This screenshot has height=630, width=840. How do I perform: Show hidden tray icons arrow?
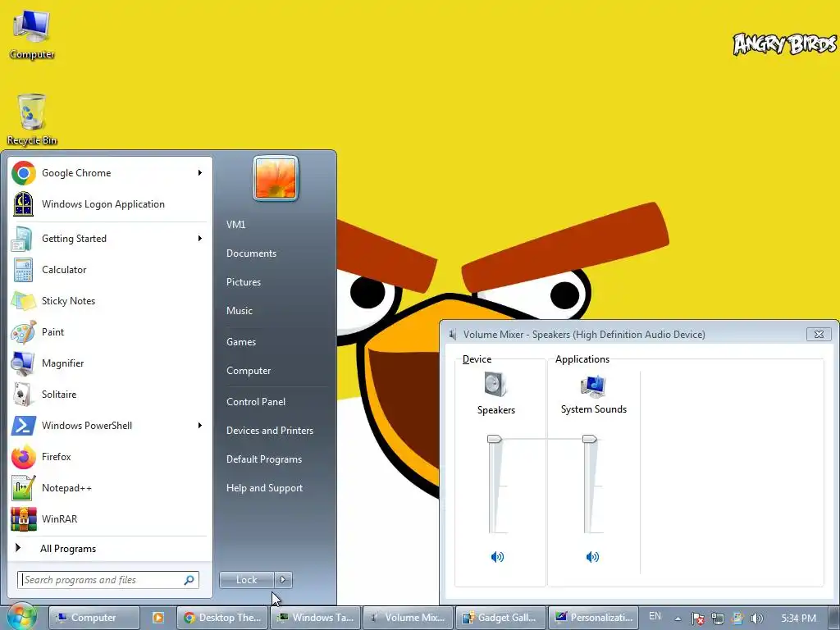coord(678,619)
